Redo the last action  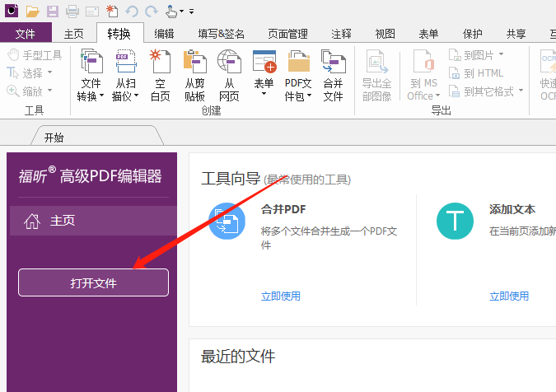[152, 12]
